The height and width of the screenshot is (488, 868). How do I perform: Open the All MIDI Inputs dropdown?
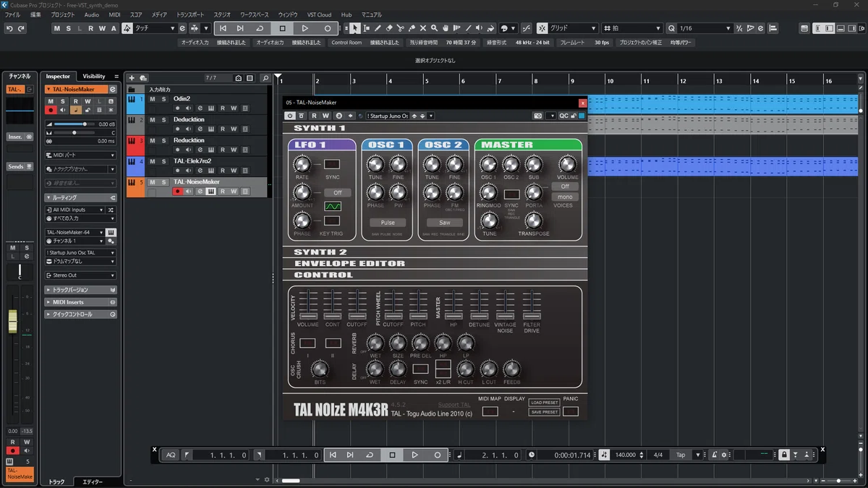(75, 210)
